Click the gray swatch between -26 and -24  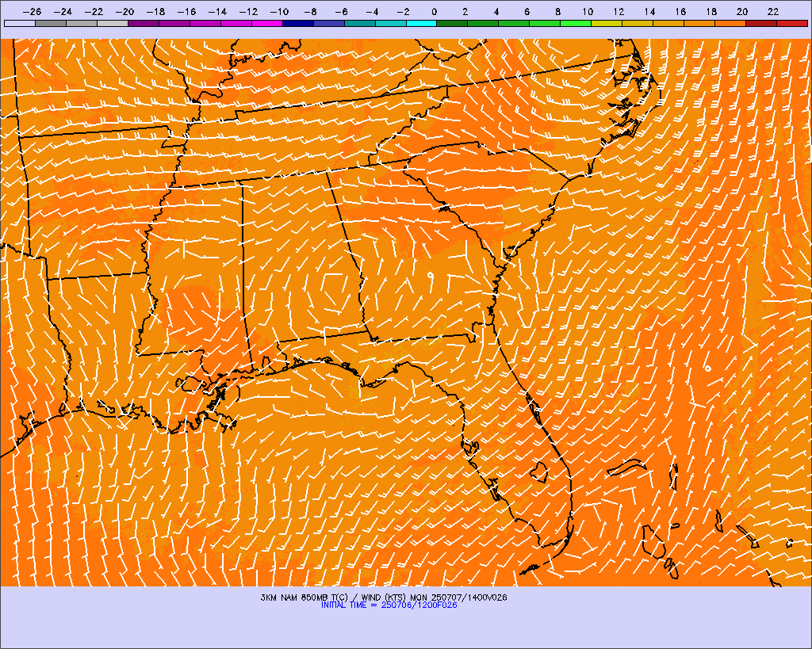point(51,23)
